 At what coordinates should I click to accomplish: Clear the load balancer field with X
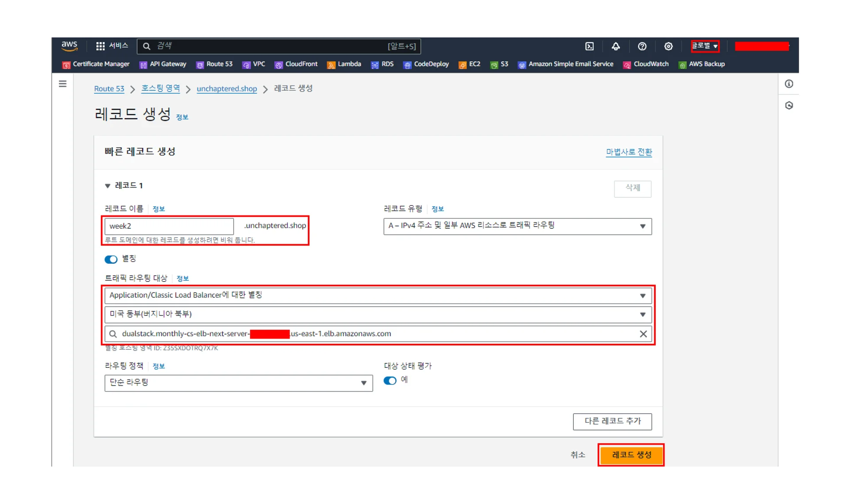click(643, 334)
